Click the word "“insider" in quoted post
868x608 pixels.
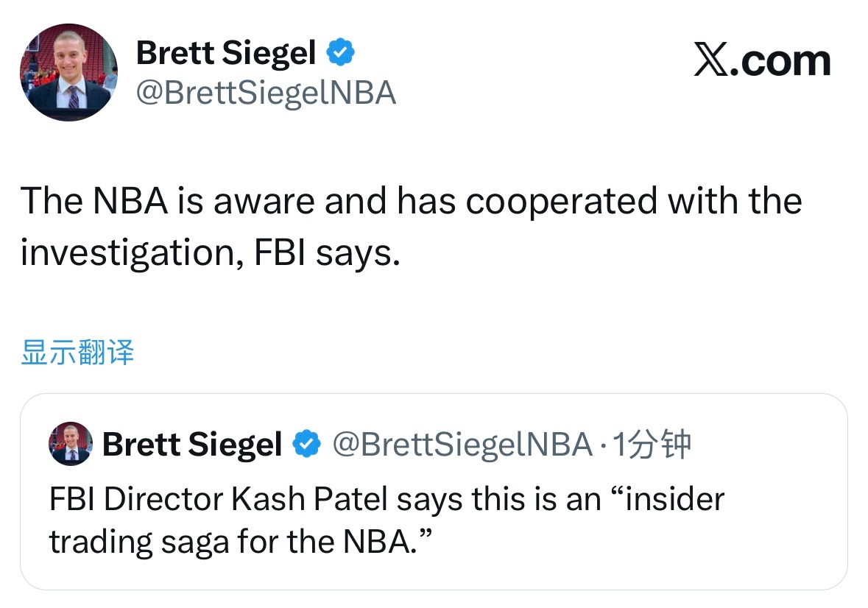[667, 499]
